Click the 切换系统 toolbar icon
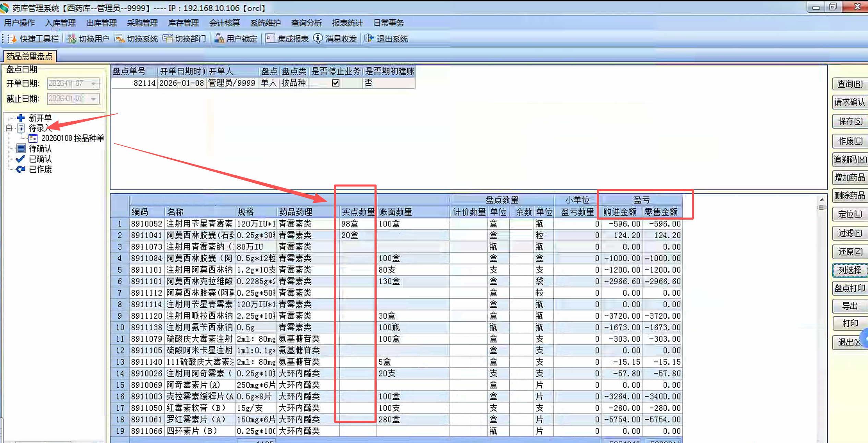This screenshot has height=443, width=868. coord(120,39)
